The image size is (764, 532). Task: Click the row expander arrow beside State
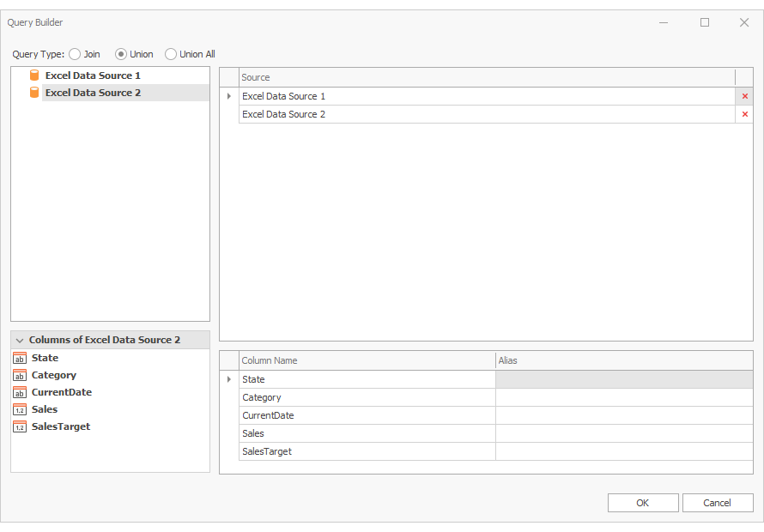pos(228,379)
